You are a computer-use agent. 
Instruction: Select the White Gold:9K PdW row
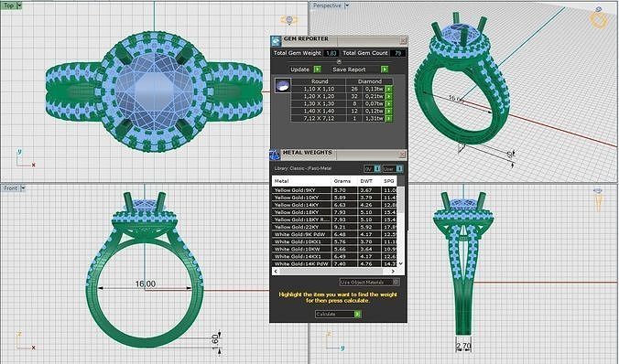(334, 234)
